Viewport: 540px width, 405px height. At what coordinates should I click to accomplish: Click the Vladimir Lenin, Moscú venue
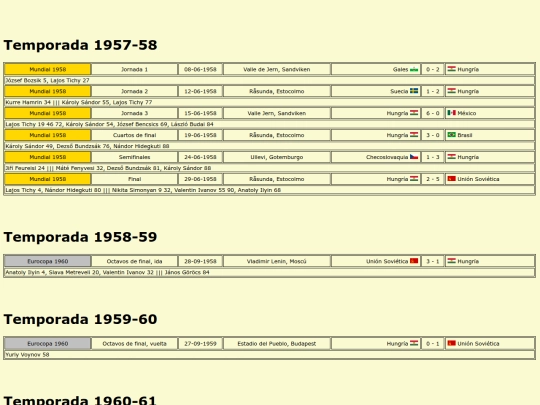277,261
